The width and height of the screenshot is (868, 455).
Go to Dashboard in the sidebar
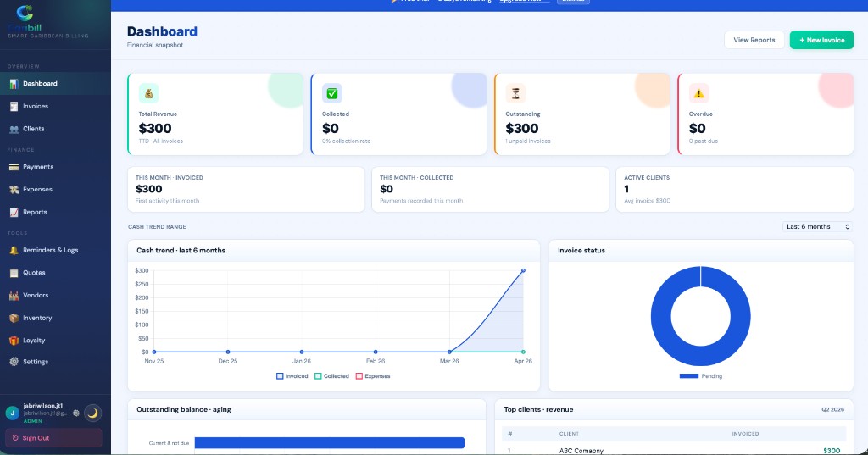click(x=55, y=84)
